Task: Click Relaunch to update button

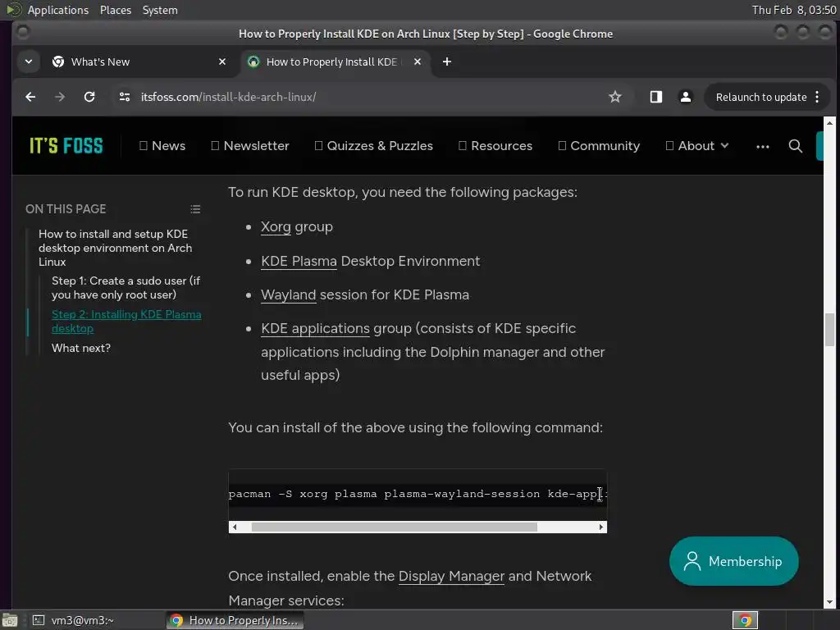Action: coord(761,97)
